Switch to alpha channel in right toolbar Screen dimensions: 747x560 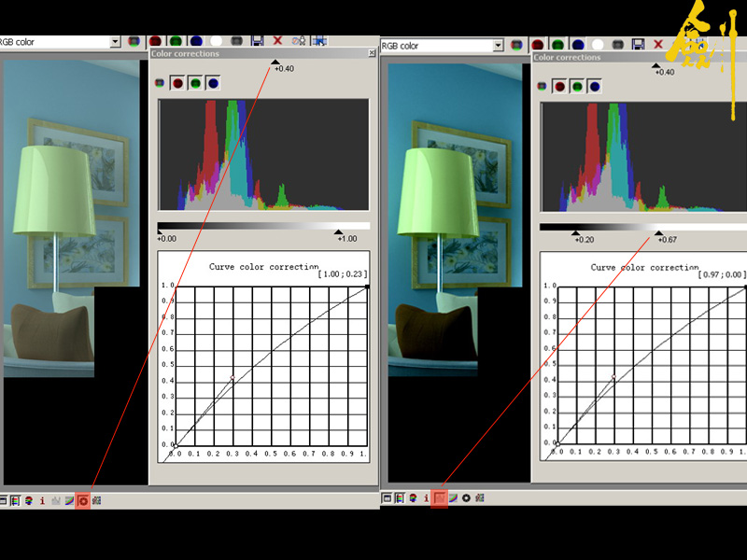[x=598, y=44]
